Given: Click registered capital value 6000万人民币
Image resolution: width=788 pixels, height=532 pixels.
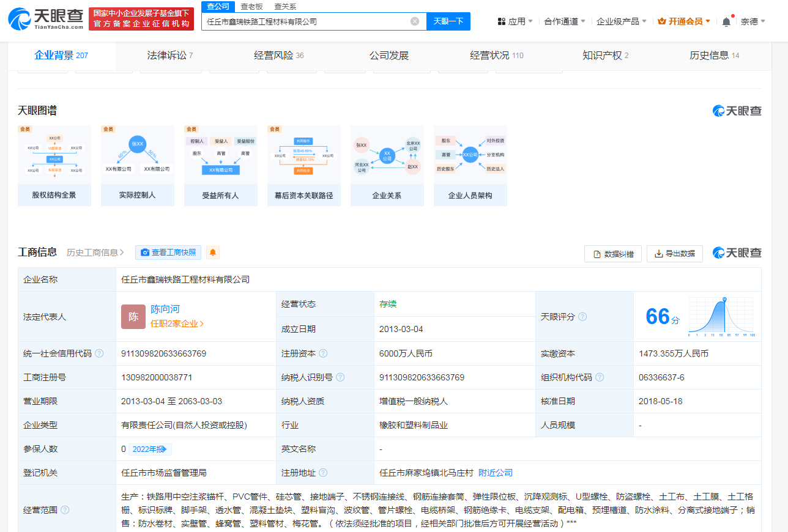Looking at the screenshot, I should 406,353.
